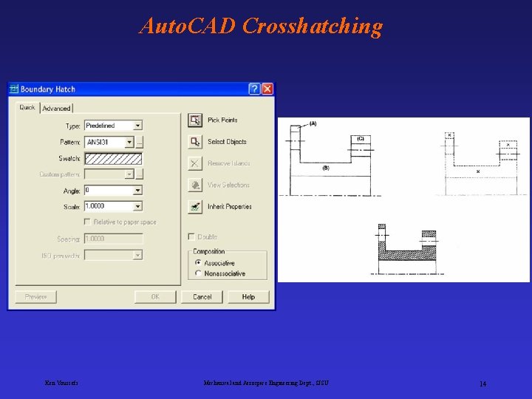Click the Pick Points label text
The image size is (532, 399).
(222, 120)
